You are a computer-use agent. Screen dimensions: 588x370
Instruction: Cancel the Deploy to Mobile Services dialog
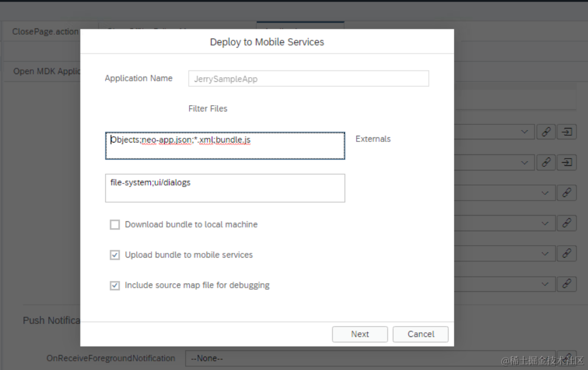(x=420, y=334)
